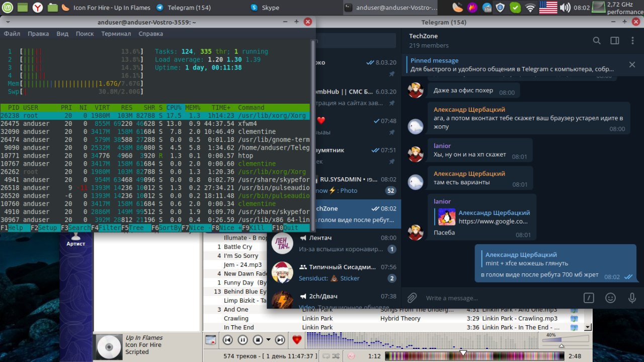Click htop F3 Search
The height and width of the screenshot is (362, 644).
pos(76,228)
